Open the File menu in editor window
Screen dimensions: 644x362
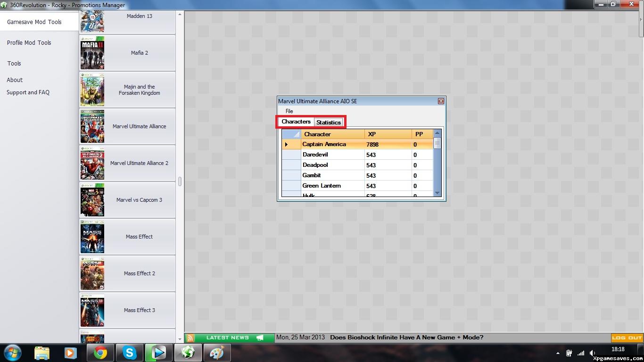[x=289, y=111]
